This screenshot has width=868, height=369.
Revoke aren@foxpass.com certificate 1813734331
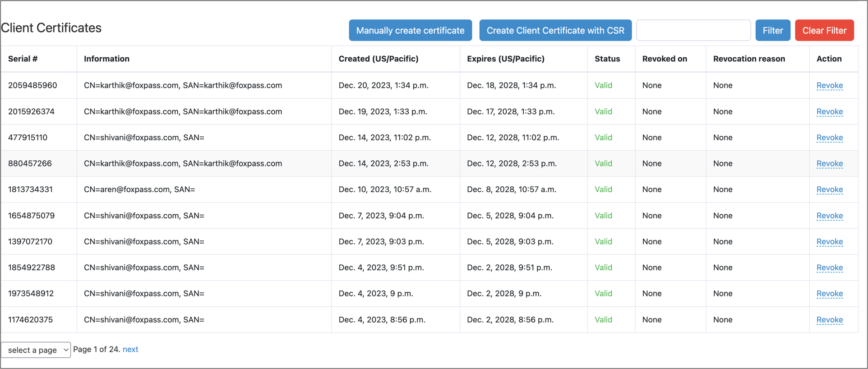tap(829, 189)
